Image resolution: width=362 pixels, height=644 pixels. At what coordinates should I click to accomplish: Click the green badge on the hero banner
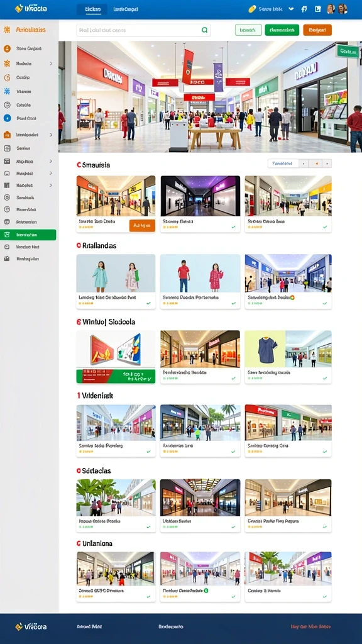pyautogui.click(x=348, y=52)
